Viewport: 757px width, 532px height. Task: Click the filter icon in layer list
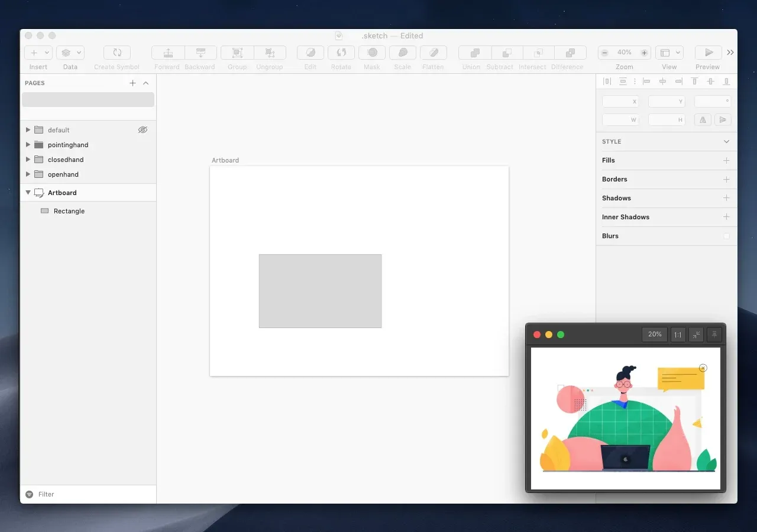click(x=29, y=494)
